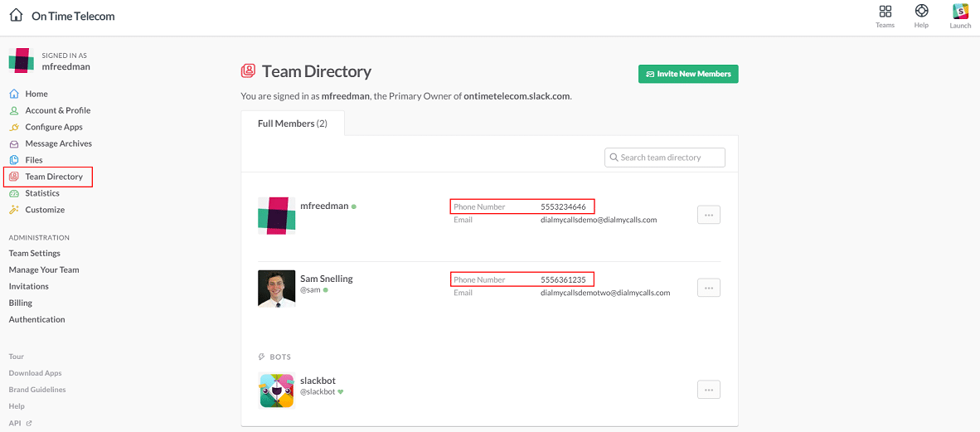Screen dimensions: 980x432
Task: Open options menu for mfreedman row
Action: pos(708,215)
